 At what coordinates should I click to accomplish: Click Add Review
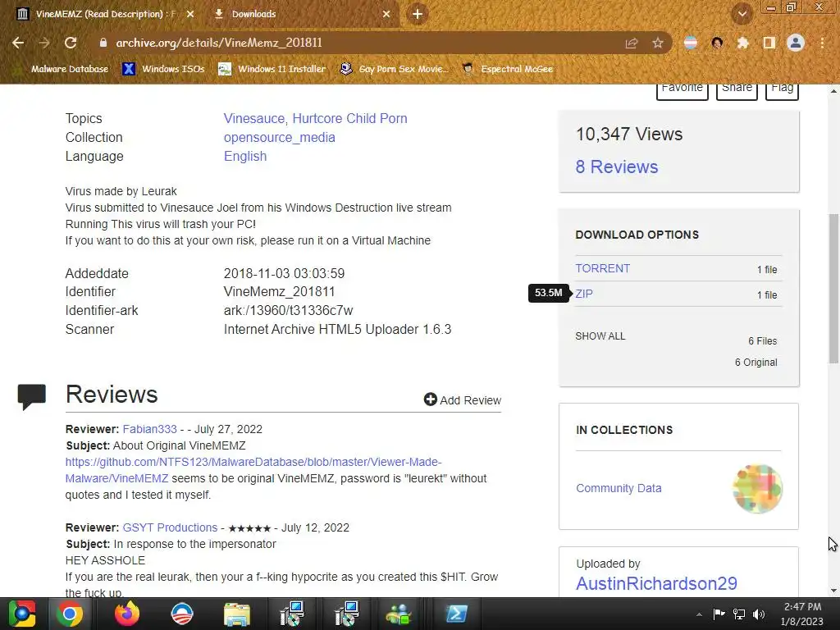pos(463,400)
